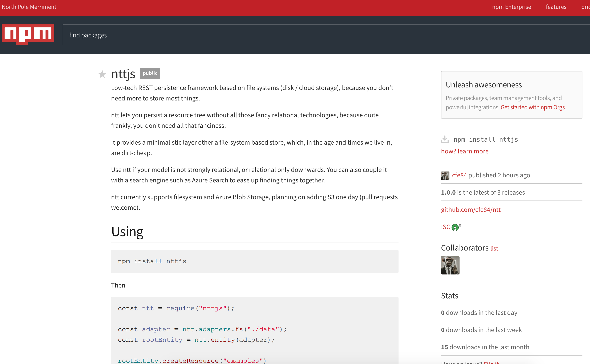Click the Unleash awesomeness heading
Image resolution: width=590 pixels, height=364 pixels.
click(x=484, y=85)
